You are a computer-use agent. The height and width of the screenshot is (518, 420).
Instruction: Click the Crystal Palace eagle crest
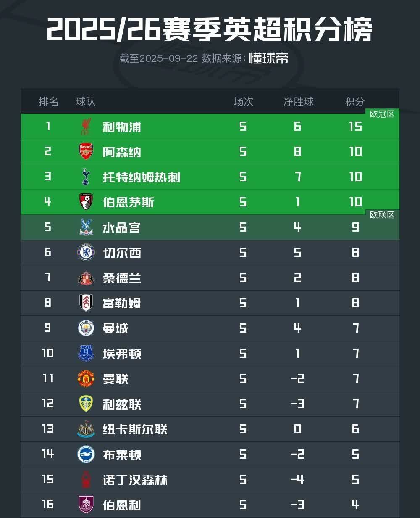[x=86, y=227]
